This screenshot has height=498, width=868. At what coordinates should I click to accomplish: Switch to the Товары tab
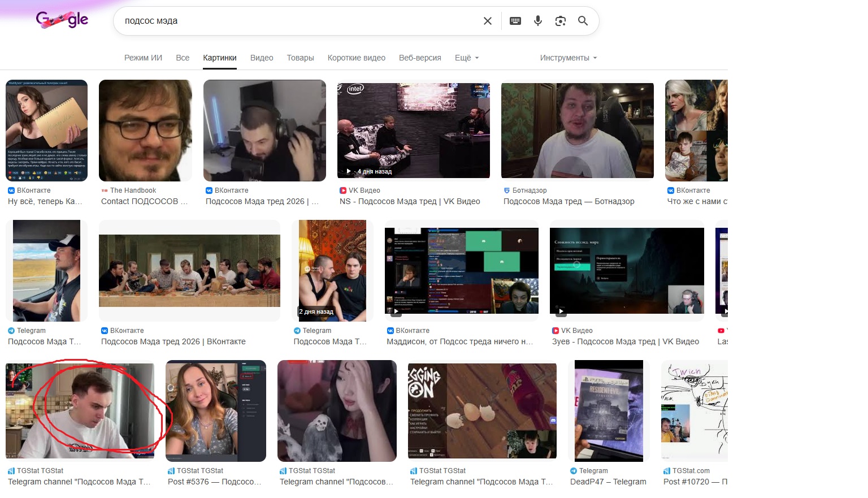pos(300,58)
